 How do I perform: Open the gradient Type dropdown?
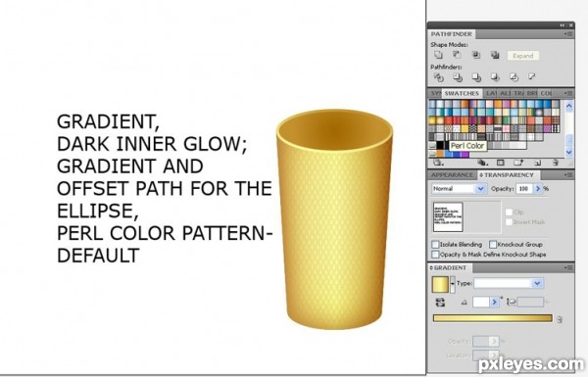508,283
